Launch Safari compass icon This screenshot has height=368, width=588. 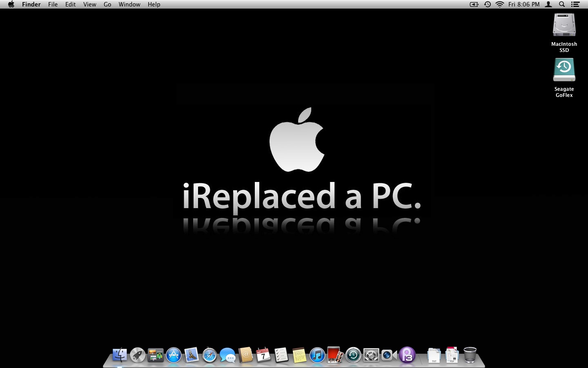tap(209, 355)
